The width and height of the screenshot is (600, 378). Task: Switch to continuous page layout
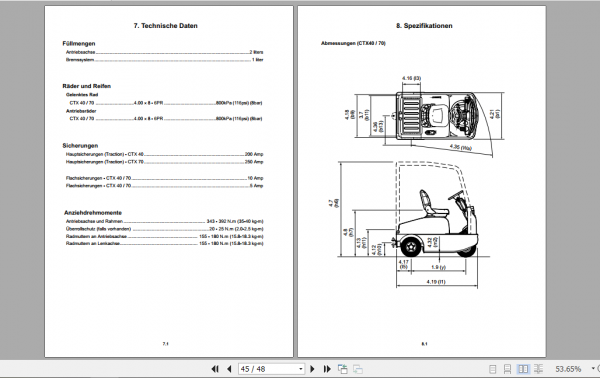point(507,369)
